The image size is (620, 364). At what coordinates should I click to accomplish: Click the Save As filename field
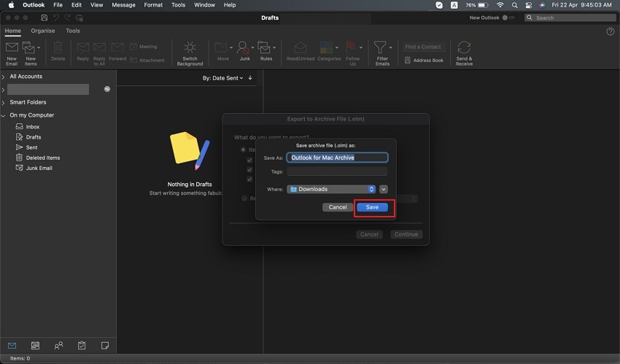point(337,158)
